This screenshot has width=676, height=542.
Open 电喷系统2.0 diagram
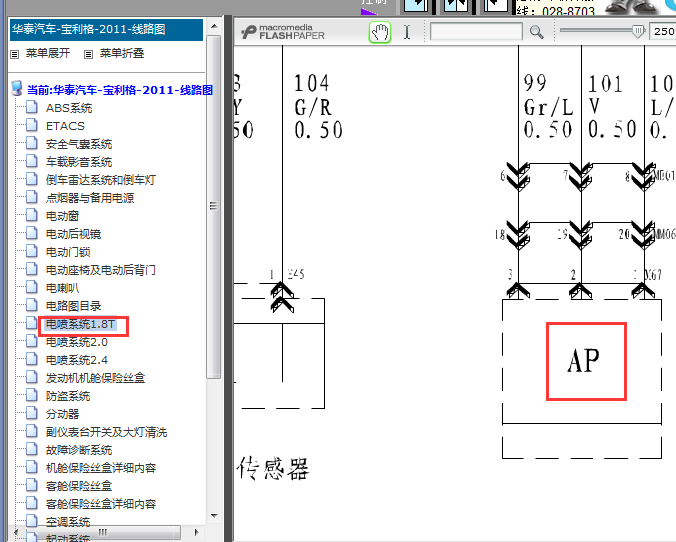[x=77, y=342]
